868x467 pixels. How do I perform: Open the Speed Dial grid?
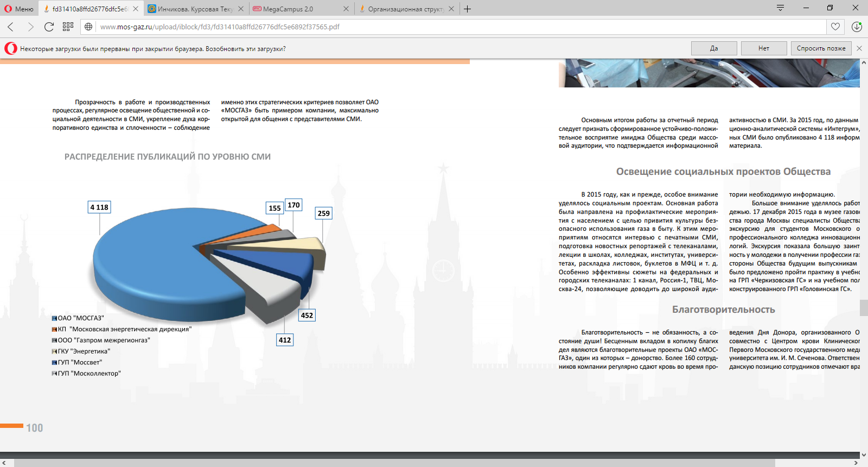point(68,27)
